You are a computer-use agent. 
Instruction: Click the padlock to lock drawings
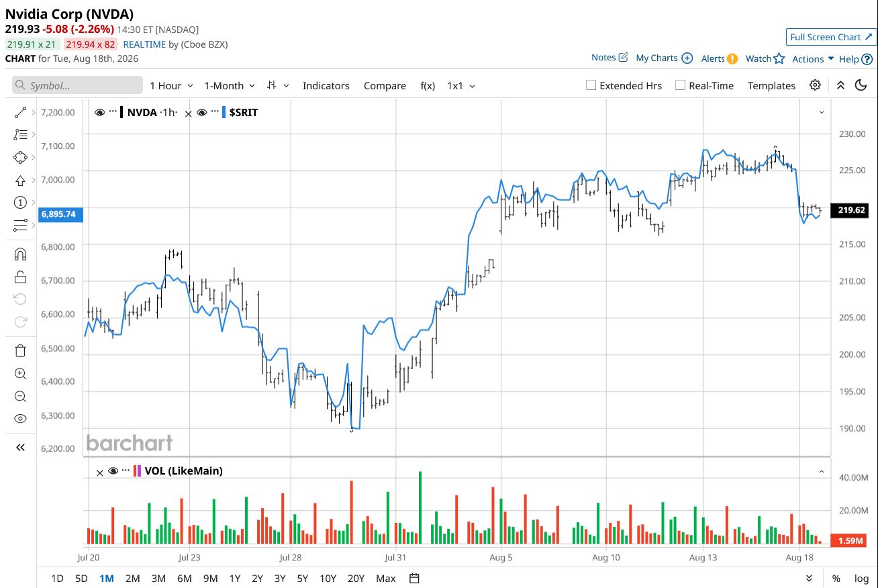[20, 277]
